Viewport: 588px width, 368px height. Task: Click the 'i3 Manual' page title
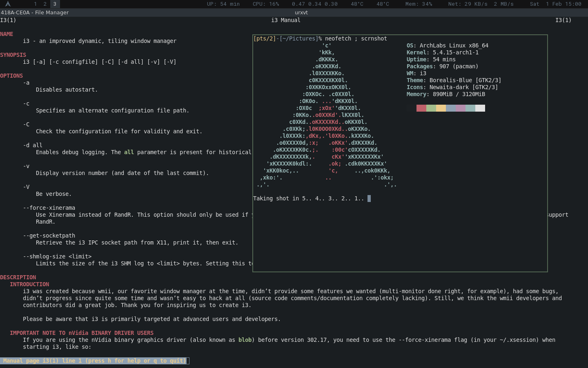point(286,20)
